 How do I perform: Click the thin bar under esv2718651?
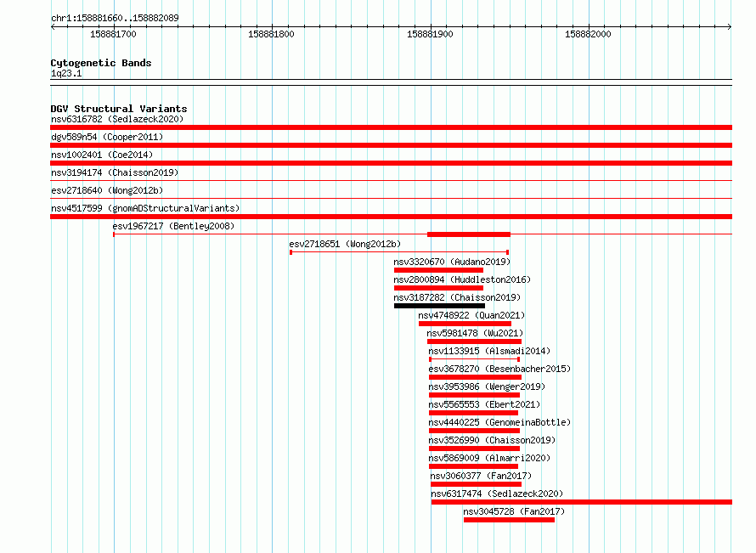coord(399,252)
